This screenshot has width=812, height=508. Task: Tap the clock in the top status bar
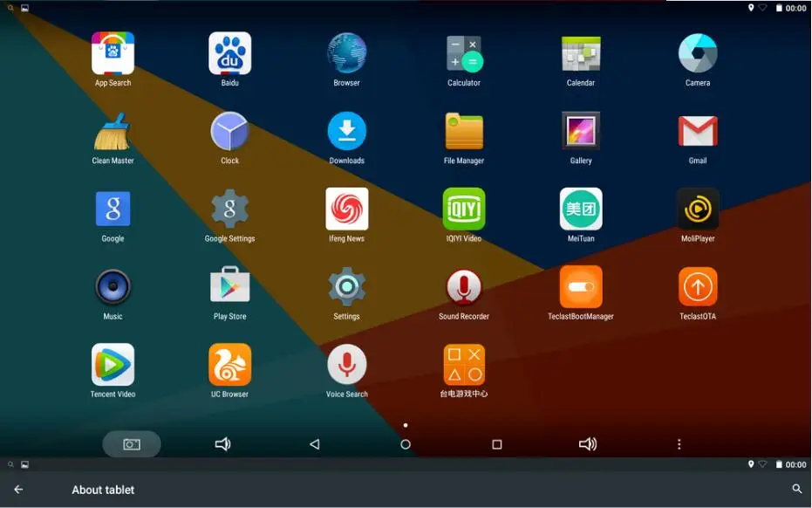click(796, 9)
